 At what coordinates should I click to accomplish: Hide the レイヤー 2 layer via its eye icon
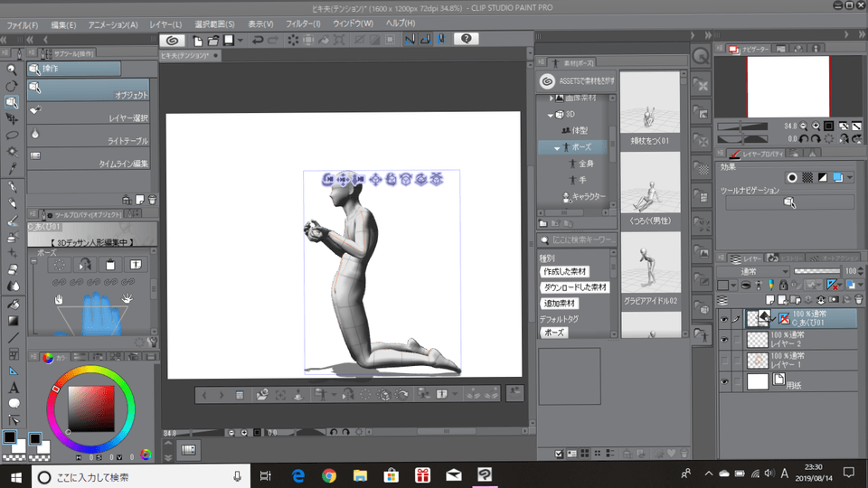(x=723, y=339)
